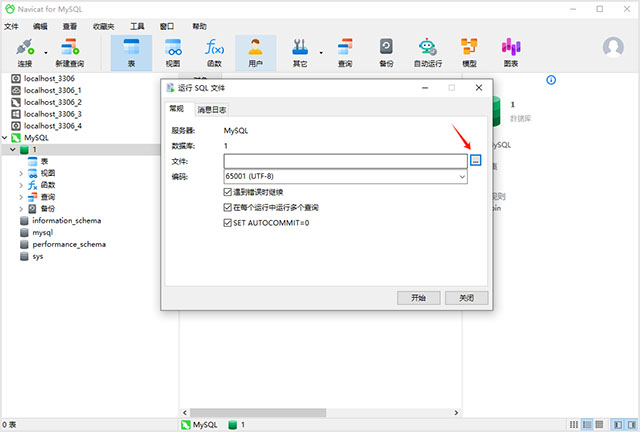Image resolution: width=640 pixels, height=432 pixels.
Task: Uncheck SET AUTOCOMMIT=0 checkbox
Action: click(x=228, y=223)
